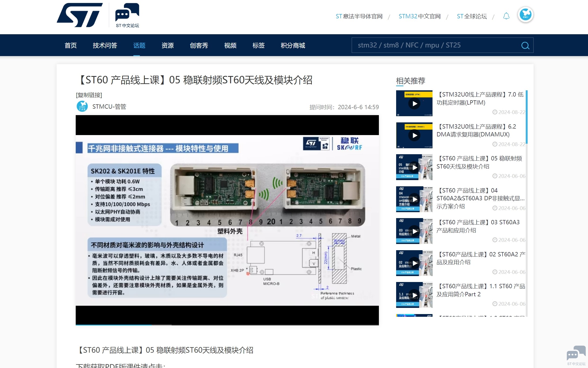Click the search magnifier icon
This screenshot has width=588, height=368.
coord(525,45)
